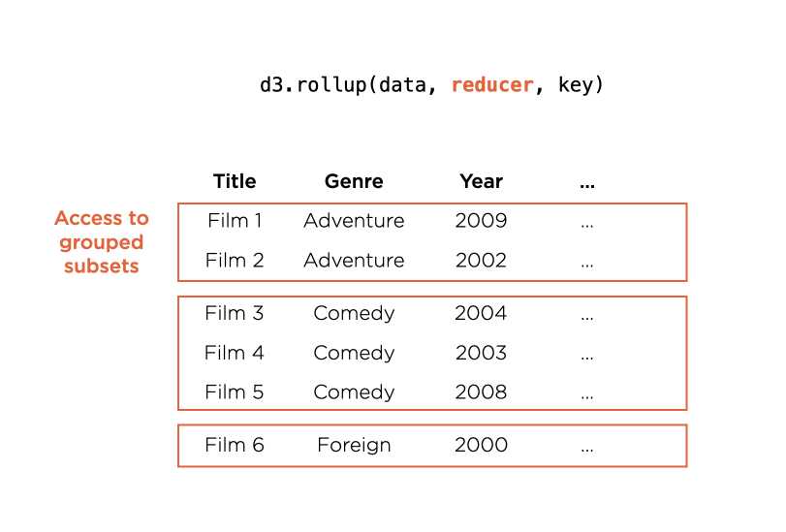Select the 'Title' column header
Screen dimensions: 786x532
click(x=235, y=181)
